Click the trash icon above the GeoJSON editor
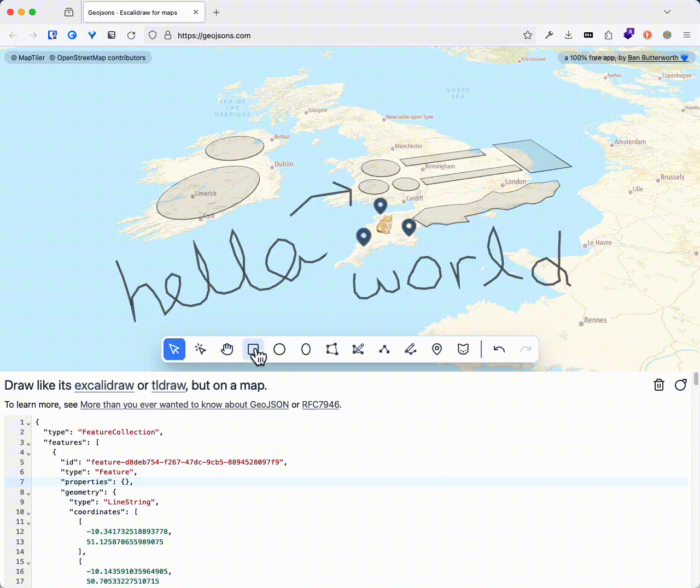700x588 pixels. [659, 385]
